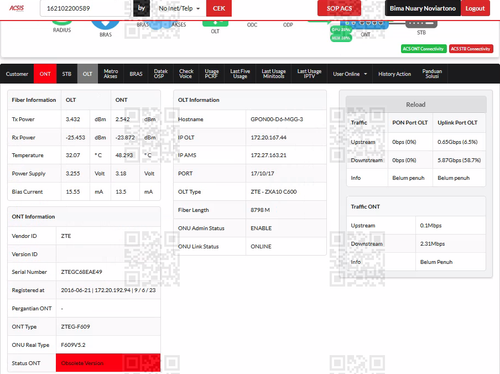Click the OLT Bias Current value 15.55
This screenshot has height=374, width=500.
point(73,192)
